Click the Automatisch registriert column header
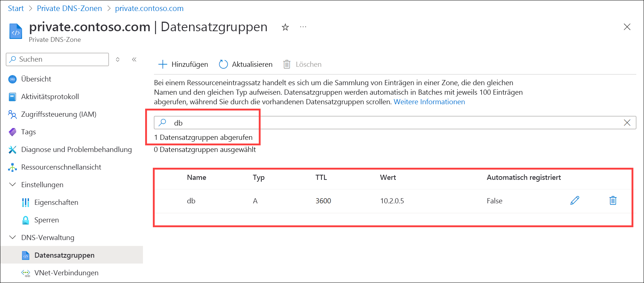This screenshot has width=644, height=283. pos(524,177)
